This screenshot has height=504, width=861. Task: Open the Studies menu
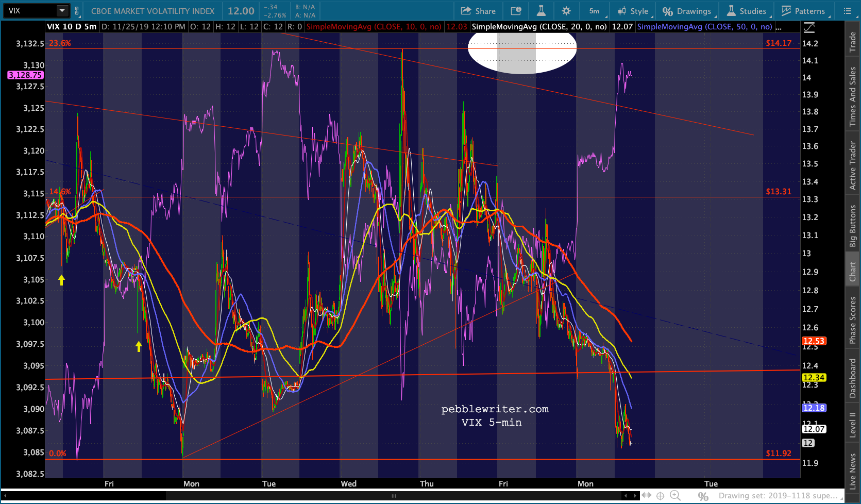tap(747, 11)
